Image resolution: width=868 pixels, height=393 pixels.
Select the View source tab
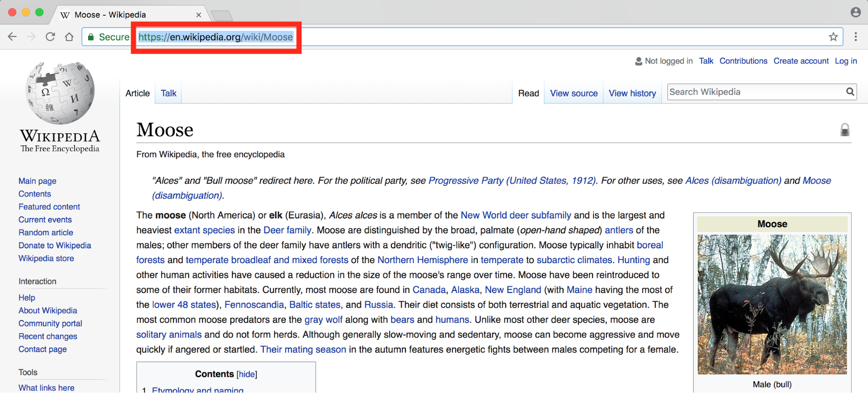tap(574, 93)
